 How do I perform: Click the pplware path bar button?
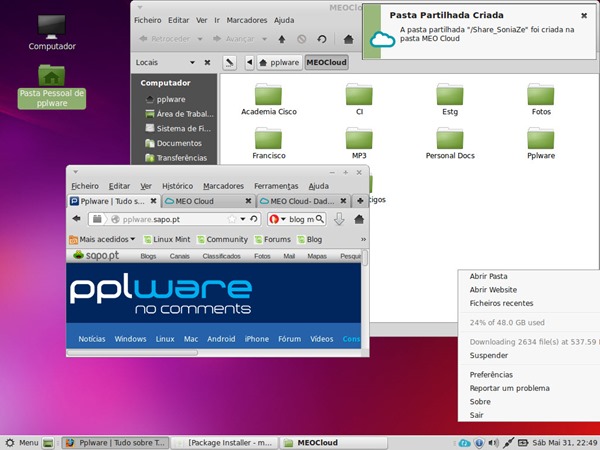pyautogui.click(x=280, y=62)
